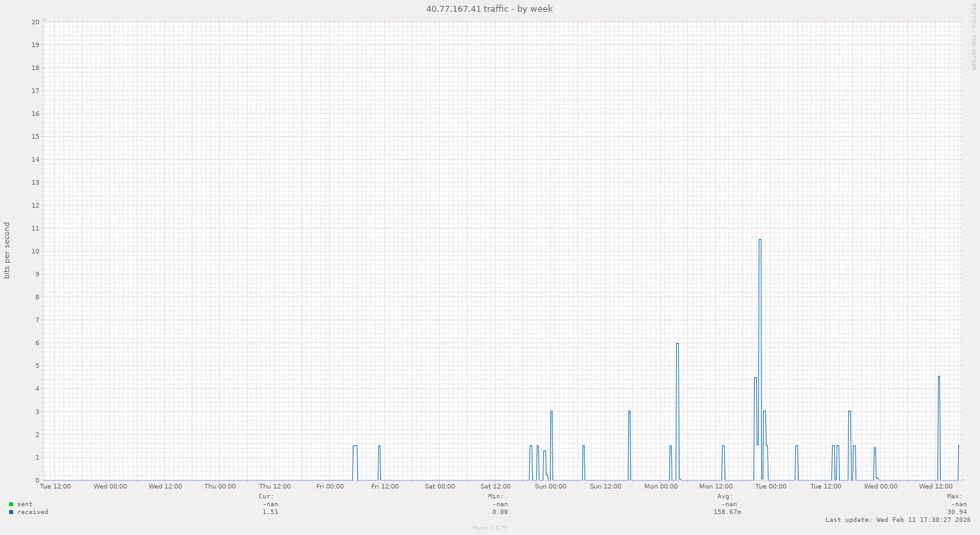Click the 'Fri 00:00' x-axis label
980x535 pixels.
(x=329, y=487)
